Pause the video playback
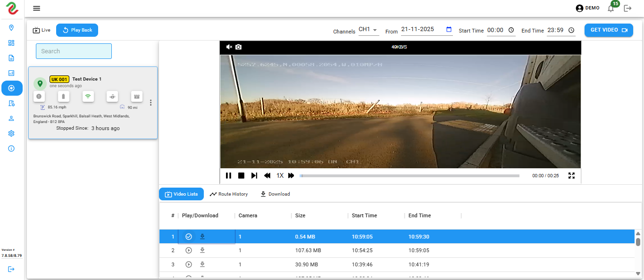The width and height of the screenshot is (644, 280). [x=228, y=175]
